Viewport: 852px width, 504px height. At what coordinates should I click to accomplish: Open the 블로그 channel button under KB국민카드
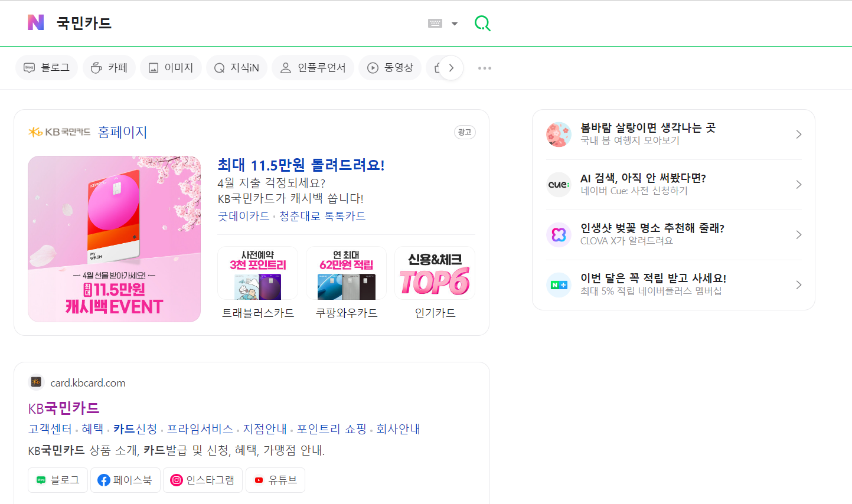click(x=58, y=480)
